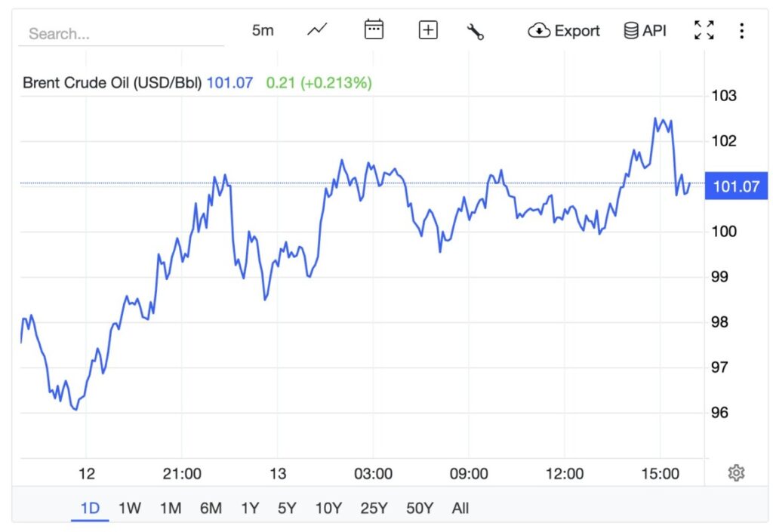Viewport: 773px width, 532px height.
Task: Open the 5m interval dropdown
Action: coord(263,30)
